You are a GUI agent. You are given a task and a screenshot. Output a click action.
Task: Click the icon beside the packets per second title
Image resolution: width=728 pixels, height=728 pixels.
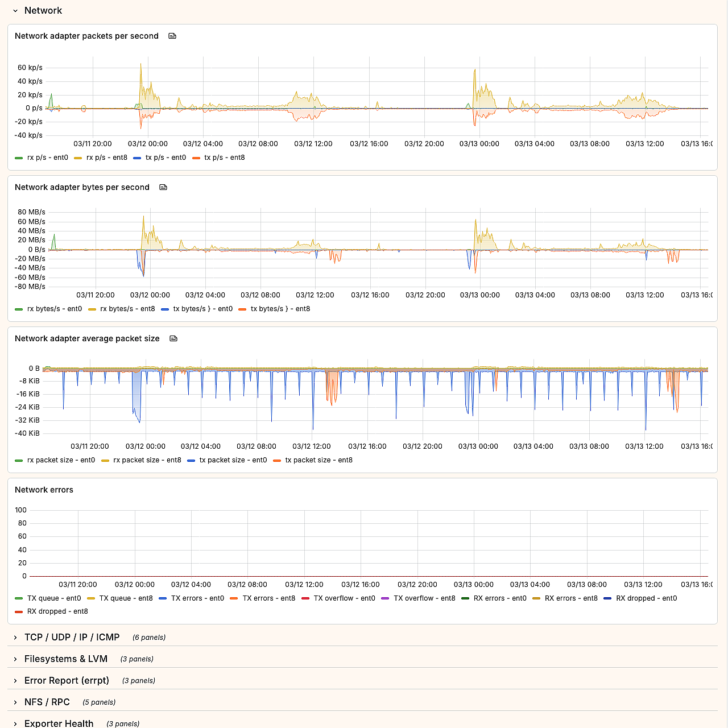point(172,36)
